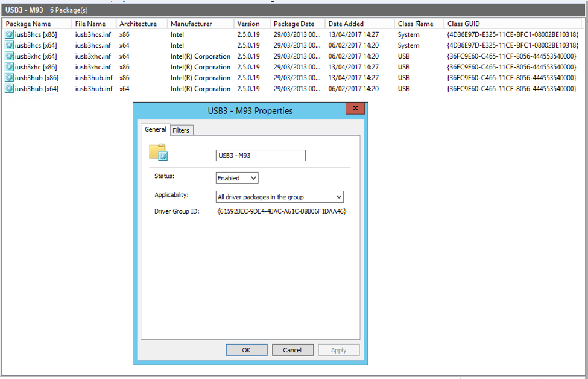
Task: Click the USB3 - M93 group header title
Action: [x=24, y=10]
